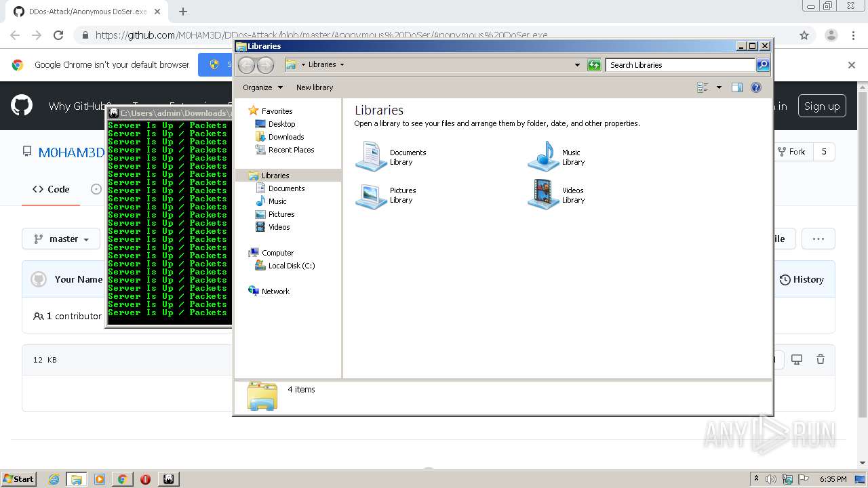Expand Libraries breadcrumb arrow
868x488 pixels.
coord(342,65)
